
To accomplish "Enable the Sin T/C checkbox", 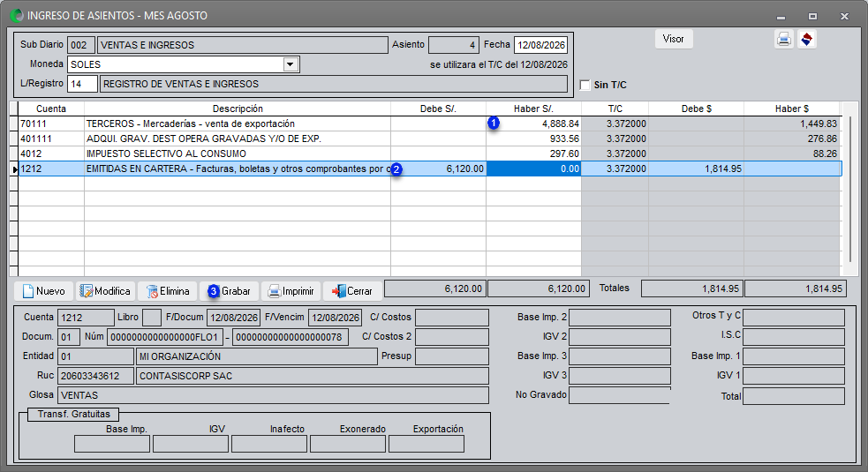I will pyautogui.click(x=585, y=85).
